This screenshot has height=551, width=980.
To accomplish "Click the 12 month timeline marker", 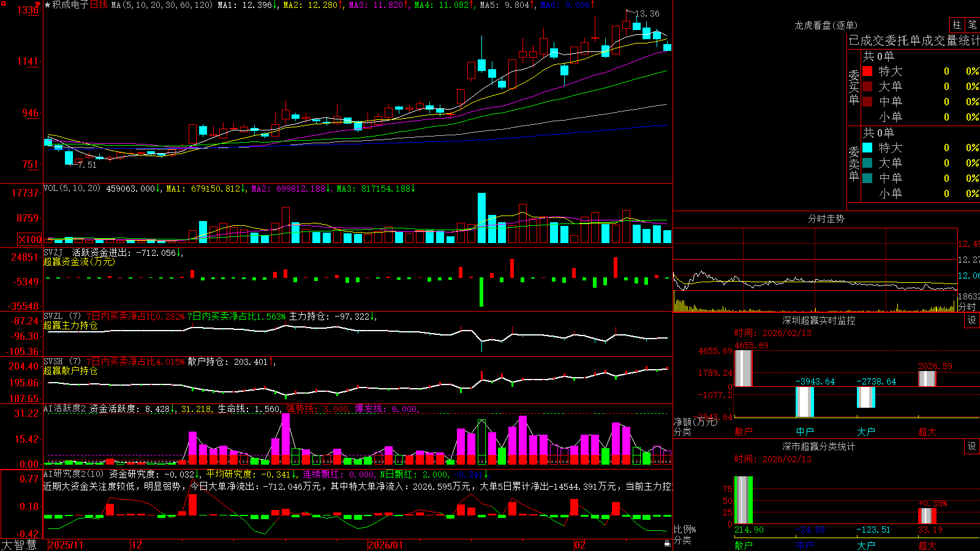I will 137,545.
